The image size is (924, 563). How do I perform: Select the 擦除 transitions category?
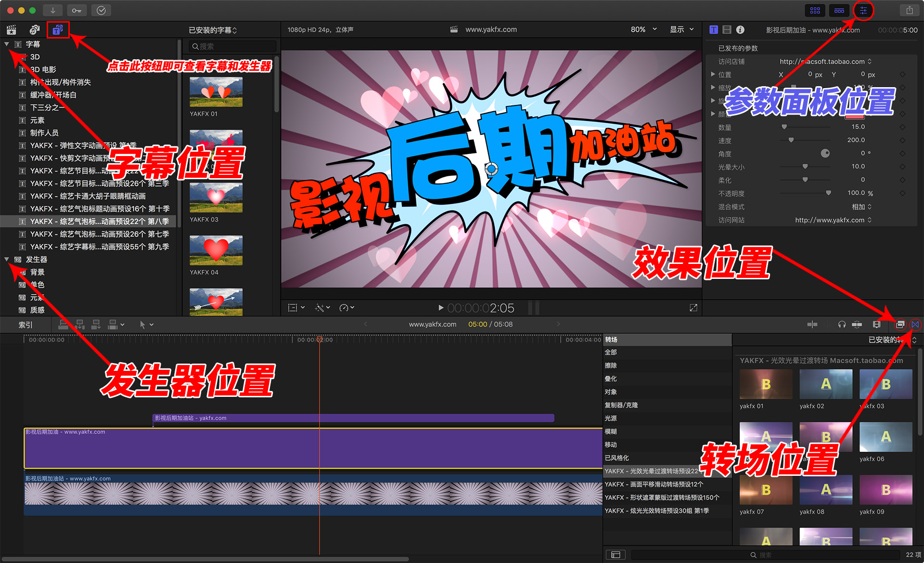pos(667,366)
